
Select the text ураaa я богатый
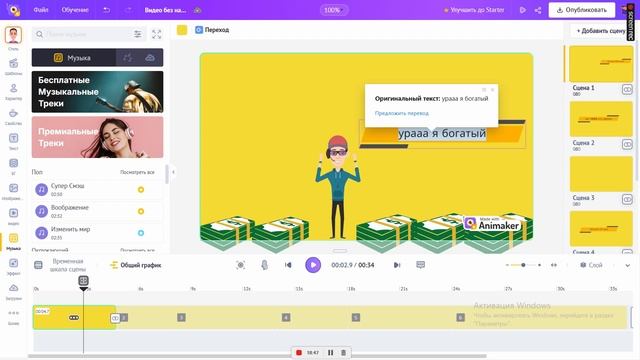[442, 133]
